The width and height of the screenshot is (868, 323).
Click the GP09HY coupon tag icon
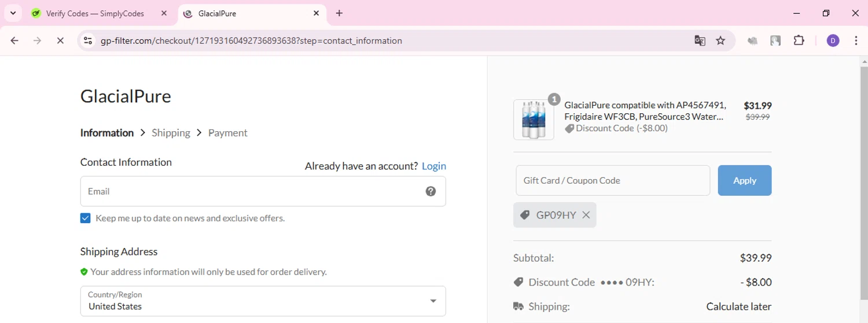tap(525, 215)
